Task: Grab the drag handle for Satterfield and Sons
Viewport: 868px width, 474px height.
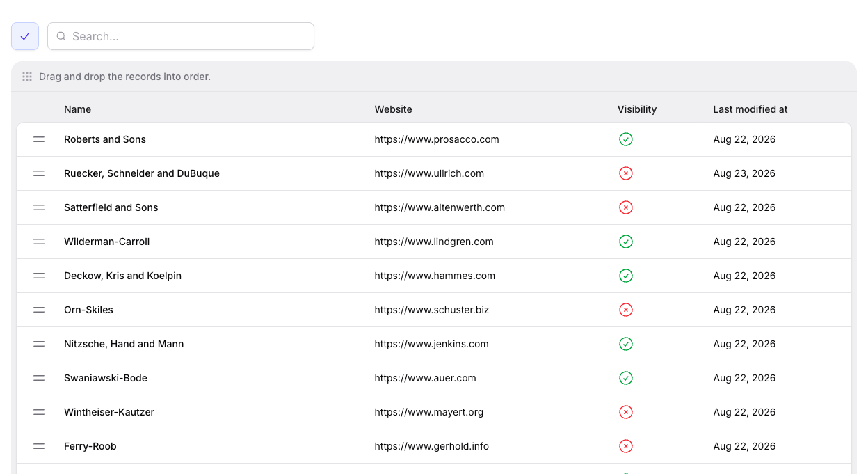Action: (39, 207)
